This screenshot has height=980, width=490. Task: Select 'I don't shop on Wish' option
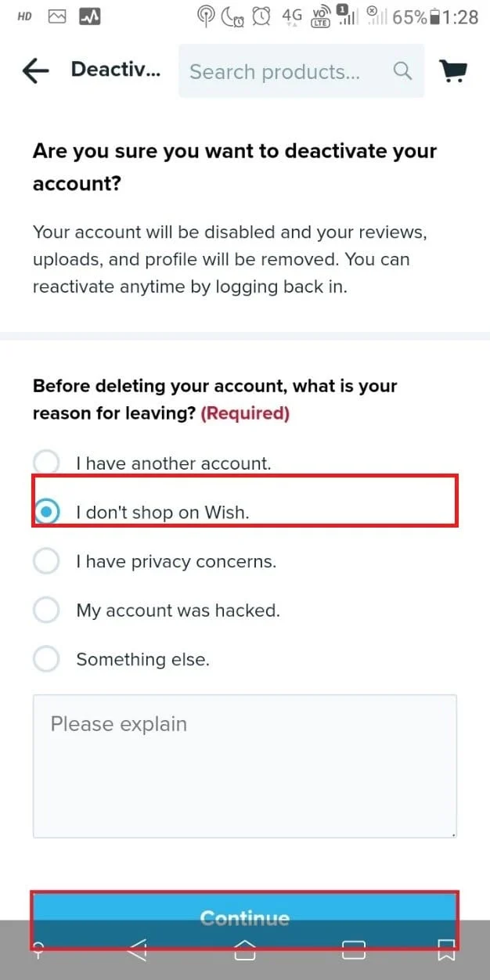46,512
